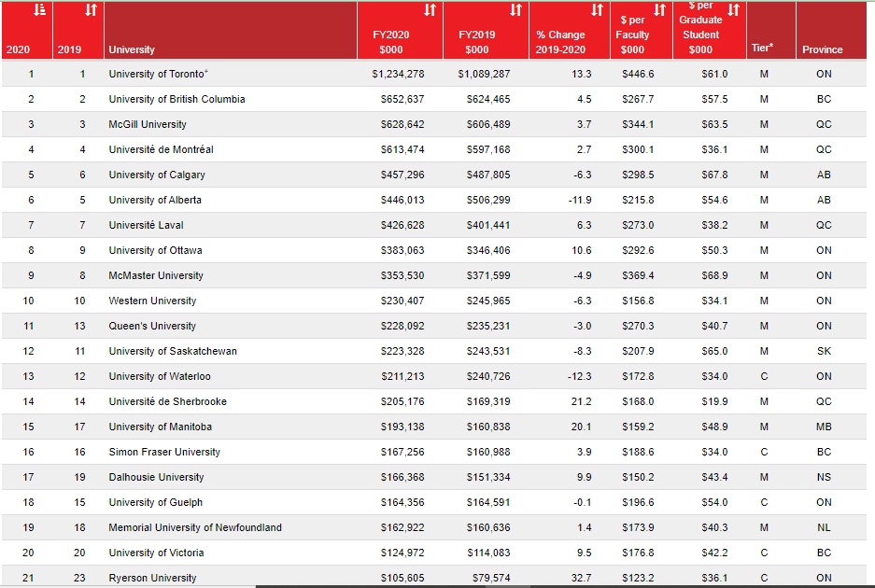Sort by FY2019 $000 column arrows
The image size is (875, 588).
[x=515, y=9]
